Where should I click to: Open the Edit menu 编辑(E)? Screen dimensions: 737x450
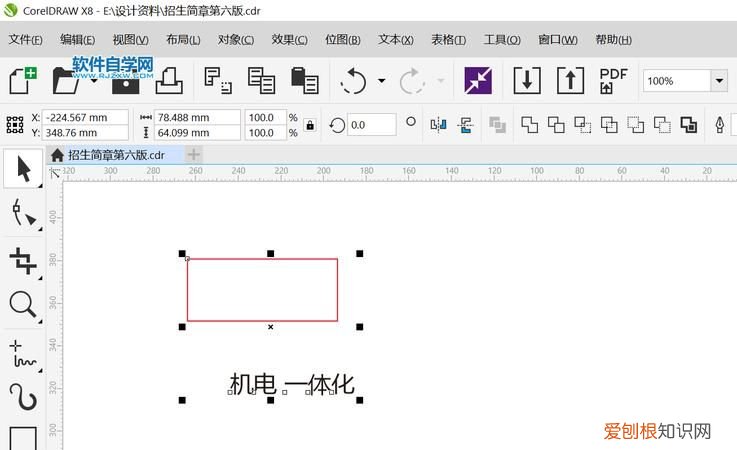(x=78, y=39)
